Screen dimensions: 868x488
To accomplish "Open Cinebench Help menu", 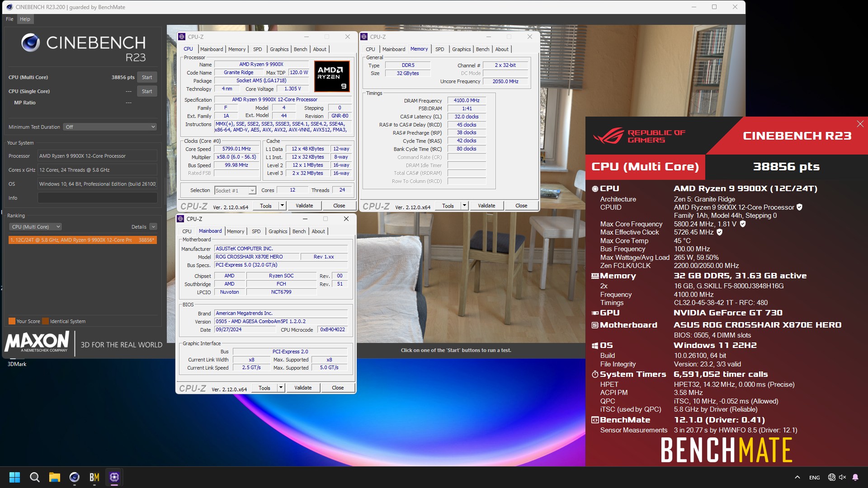I will point(25,19).
